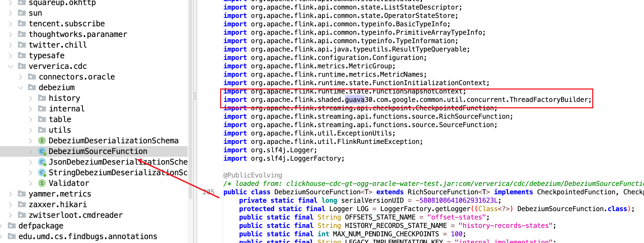Expand the internal package arrow
This screenshot has width=644, height=243.
pyautogui.click(x=31, y=109)
